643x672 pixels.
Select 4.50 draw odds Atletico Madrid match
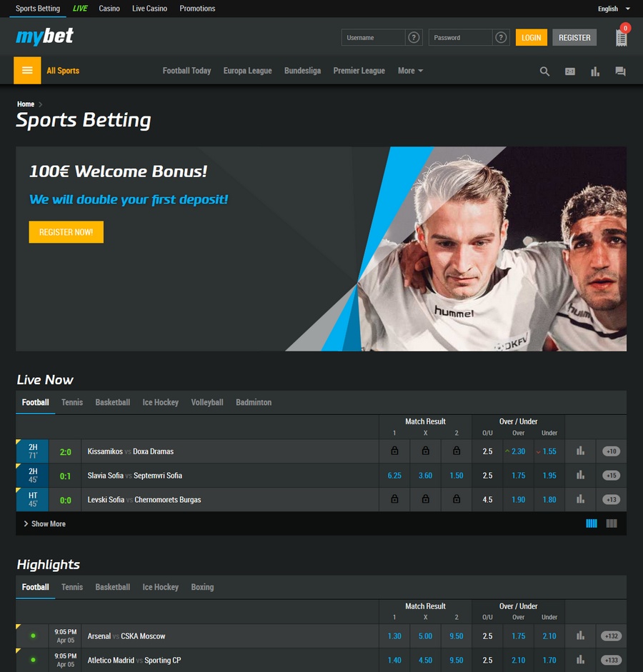425,660
